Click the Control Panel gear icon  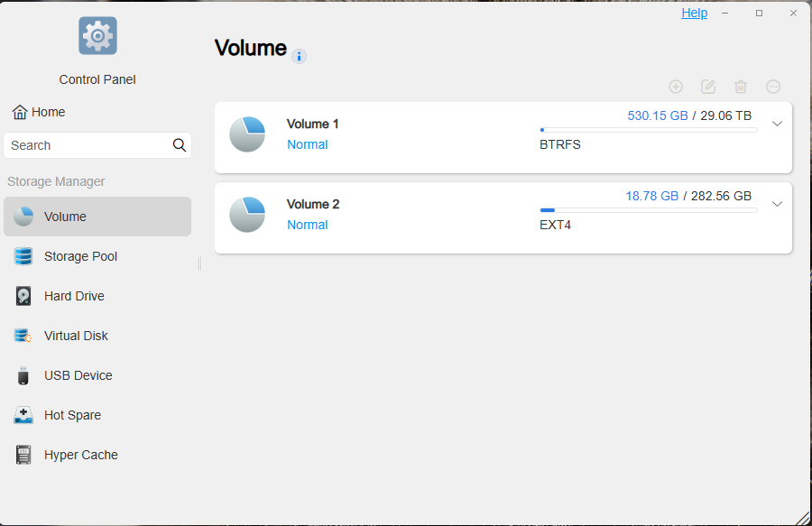97,36
